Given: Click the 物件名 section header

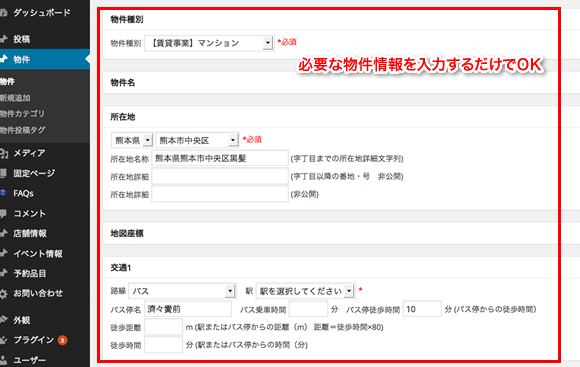Looking at the screenshot, I should (x=122, y=83).
